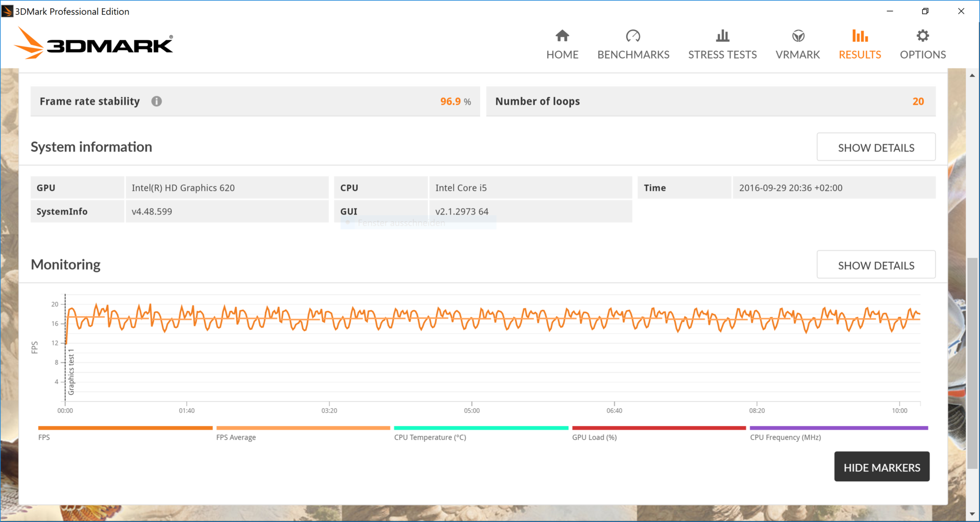Viewport: 980px width, 522px height.
Task: Switch to the STRESS TESTS tab
Action: [722, 45]
